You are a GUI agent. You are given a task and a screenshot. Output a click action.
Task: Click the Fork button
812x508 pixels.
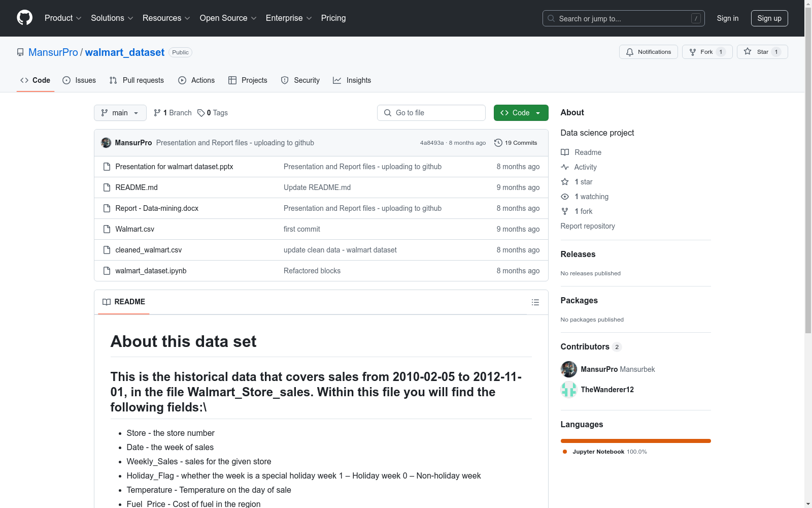707,52
